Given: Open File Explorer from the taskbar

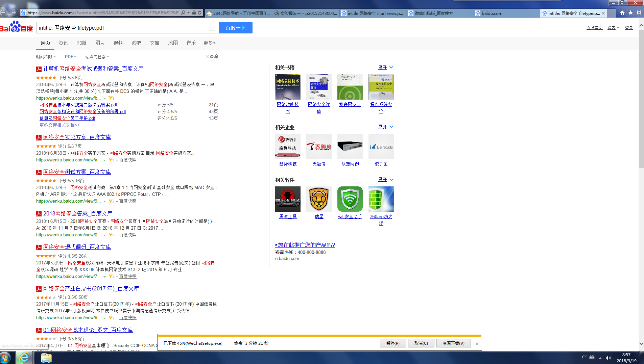Looking at the screenshot, I should point(46,358).
